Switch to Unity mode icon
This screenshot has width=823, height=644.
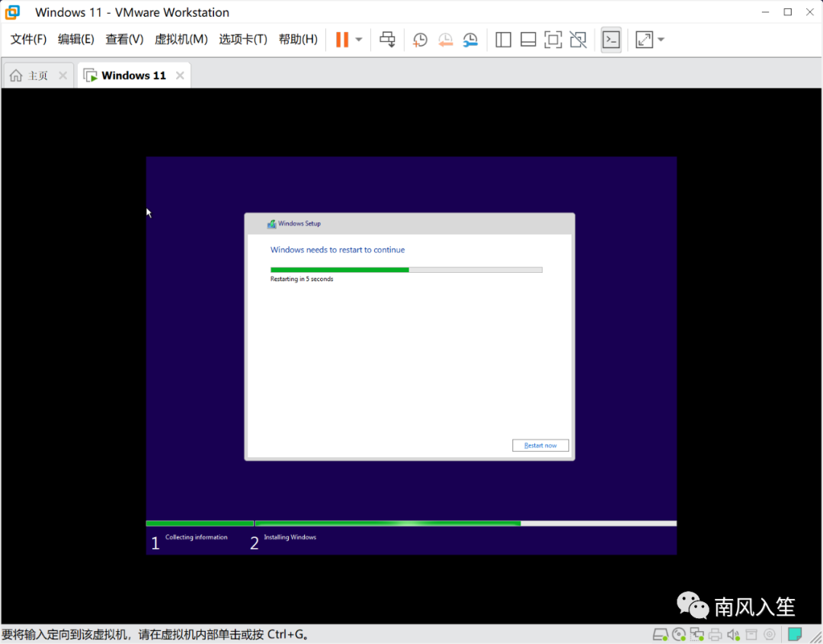coord(578,40)
